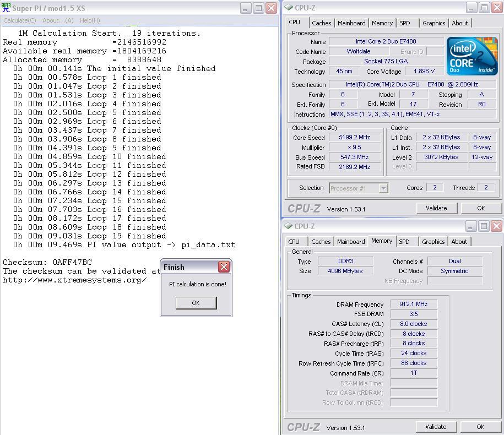Switch to Graphics tab in upper CPU-Z
504x435 pixels.
pyautogui.click(x=433, y=23)
